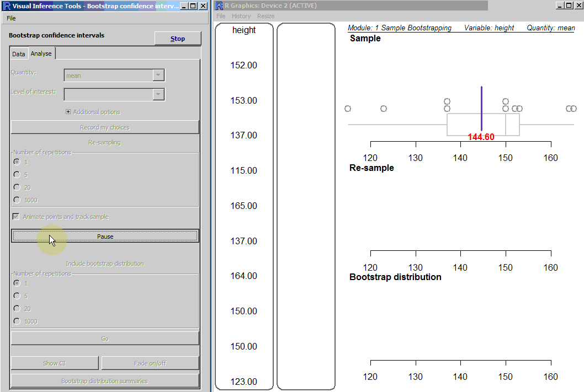Click the purple mean line in Sample plot

coord(482,108)
